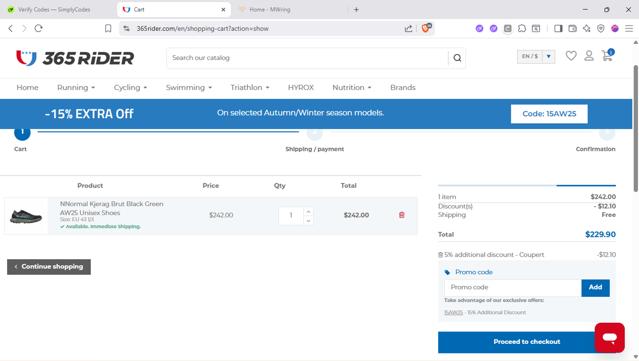Click Continue shopping button
The height and width of the screenshot is (361, 639).
tap(49, 267)
